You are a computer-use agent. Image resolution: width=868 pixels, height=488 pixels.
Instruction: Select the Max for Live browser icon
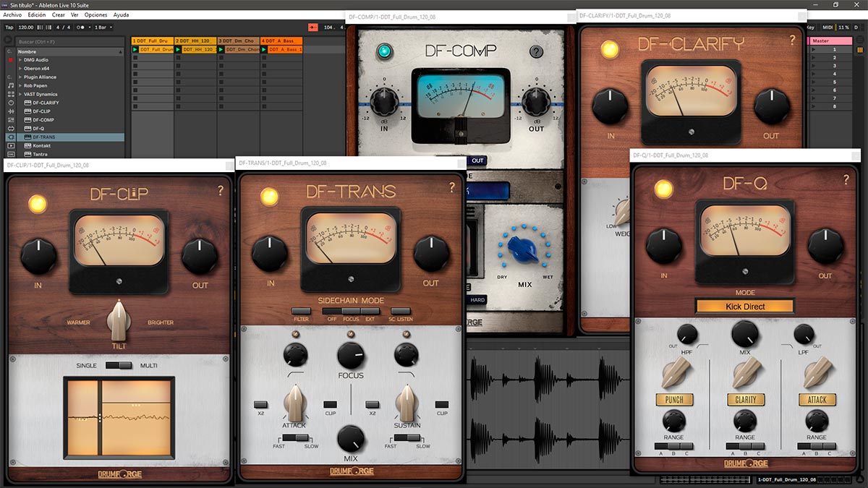[11, 128]
